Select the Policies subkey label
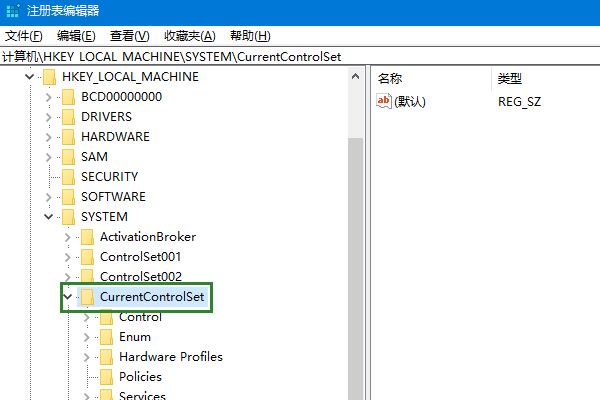The height and width of the screenshot is (400, 600). pyautogui.click(x=140, y=377)
